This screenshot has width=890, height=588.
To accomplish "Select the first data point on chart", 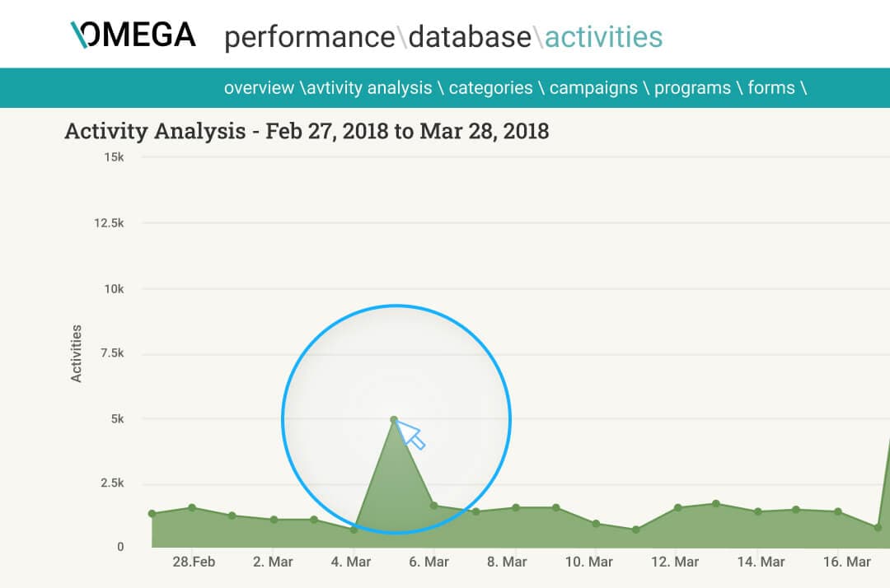I will [x=152, y=514].
